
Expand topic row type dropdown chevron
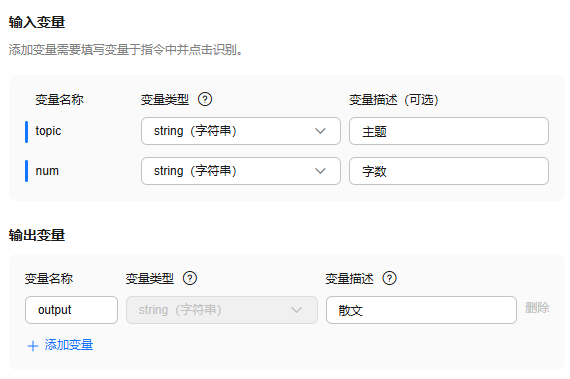pyautogui.click(x=320, y=131)
